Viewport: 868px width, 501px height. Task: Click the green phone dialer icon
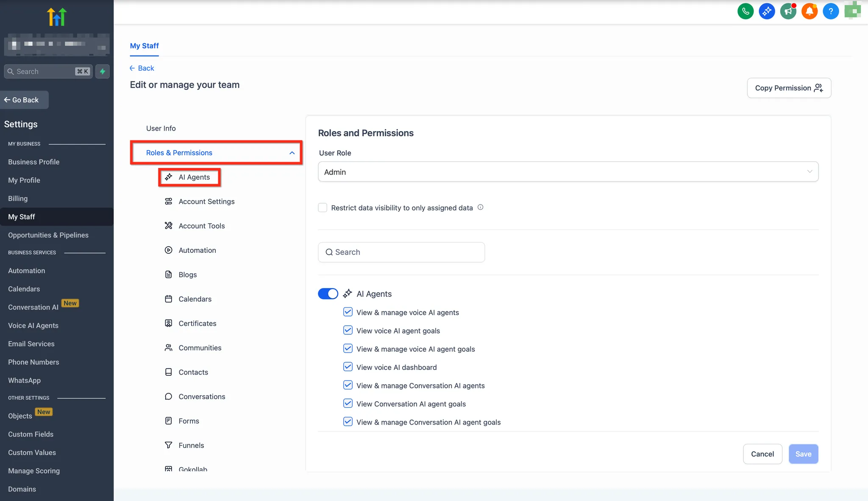(746, 11)
